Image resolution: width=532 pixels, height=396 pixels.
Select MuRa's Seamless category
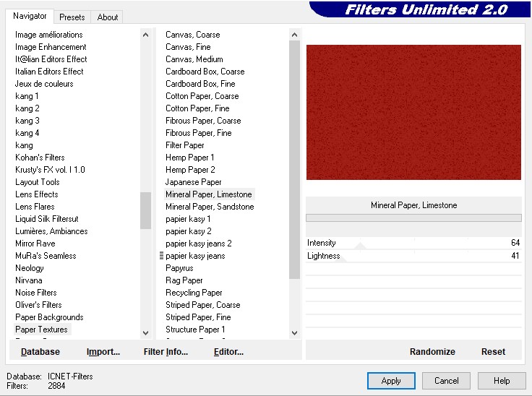click(46, 256)
